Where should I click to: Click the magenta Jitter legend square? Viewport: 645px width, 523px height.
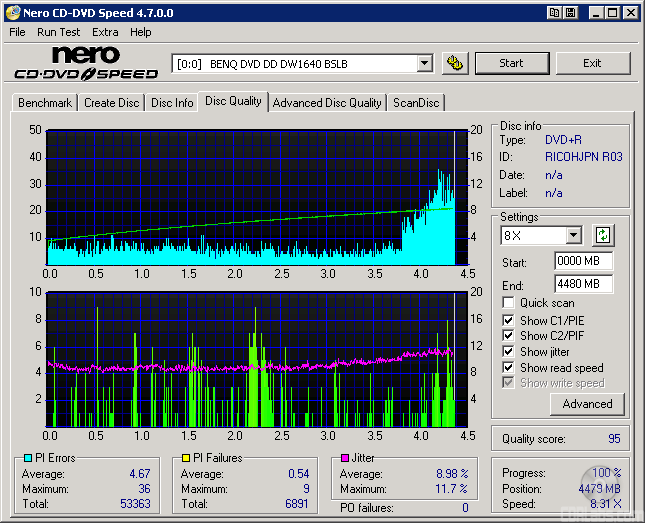coord(344,458)
